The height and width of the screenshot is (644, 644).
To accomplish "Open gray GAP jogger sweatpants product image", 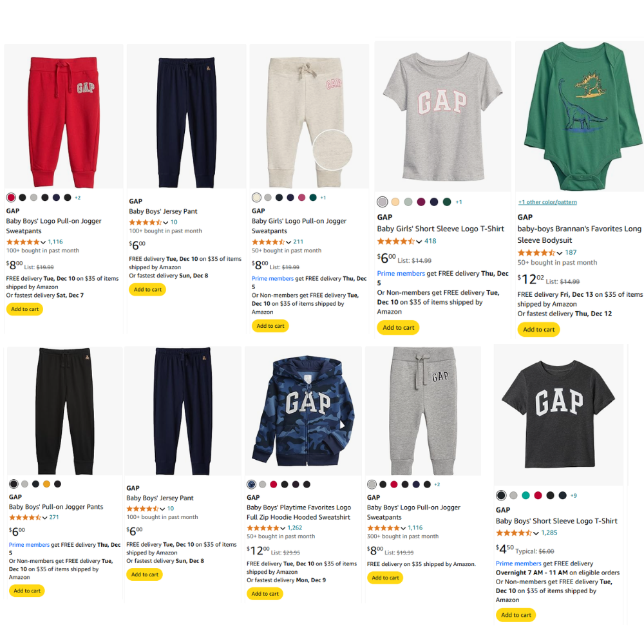I will click(x=423, y=411).
